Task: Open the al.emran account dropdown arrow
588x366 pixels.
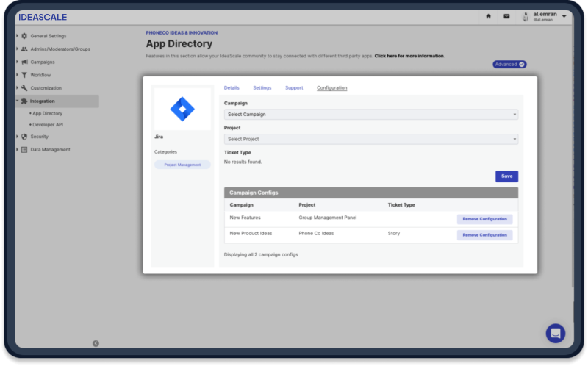Action: (x=564, y=16)
